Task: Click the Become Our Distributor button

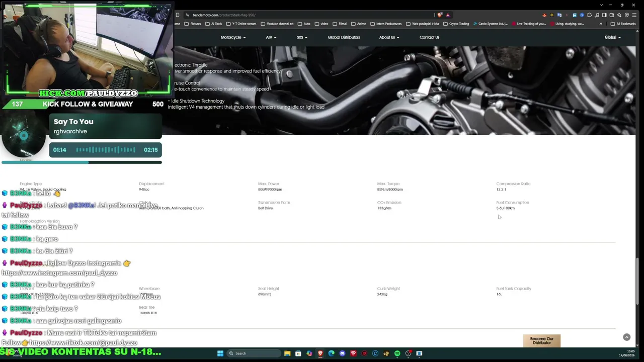Action: 541,341
